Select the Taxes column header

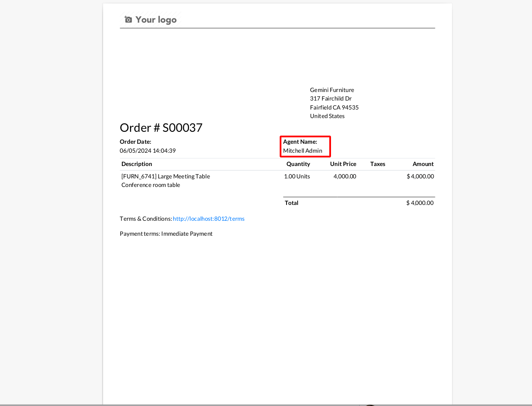(x=378, y=164)
